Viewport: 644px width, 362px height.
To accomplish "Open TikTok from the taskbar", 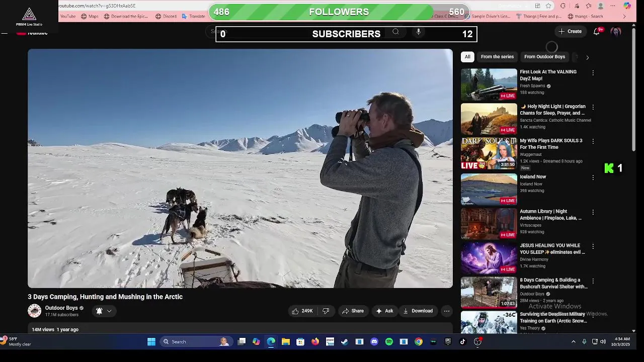I will pos(463,342).
